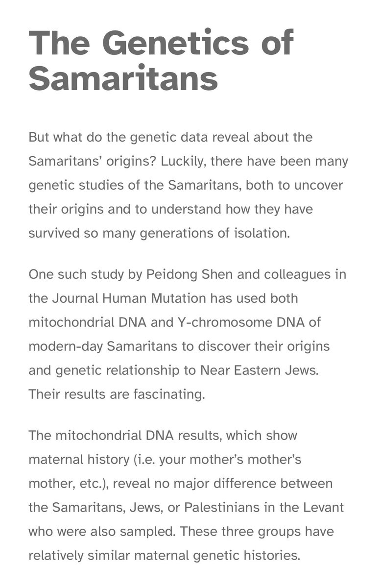Click the phrase "Near Eastern Jews"
The image size is (380, 588).
tap(259, 370)
